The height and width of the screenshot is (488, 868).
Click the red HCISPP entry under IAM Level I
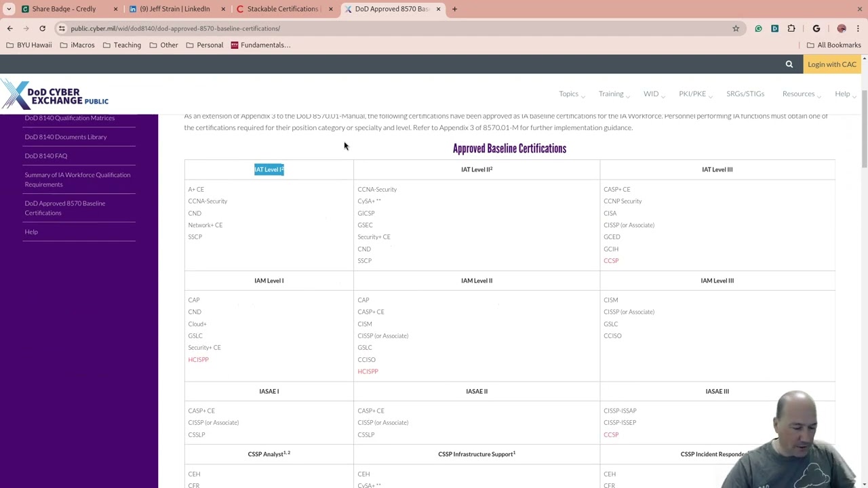pyautogui.click(x=198, y=360)
